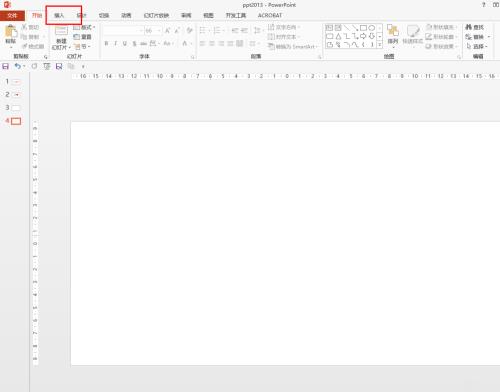500x392 pixels.
Task: Open the font size dropdown
Action: [159, 31]
